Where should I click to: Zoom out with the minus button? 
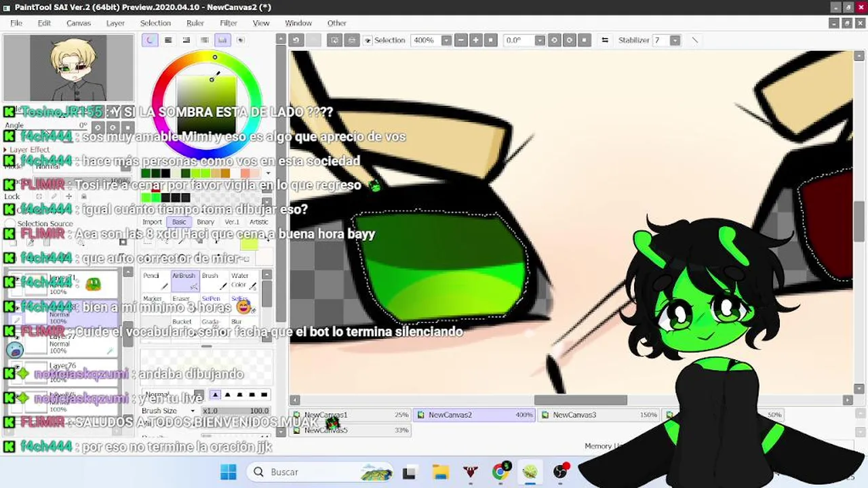pyautogui.click(x=461, y=40)
